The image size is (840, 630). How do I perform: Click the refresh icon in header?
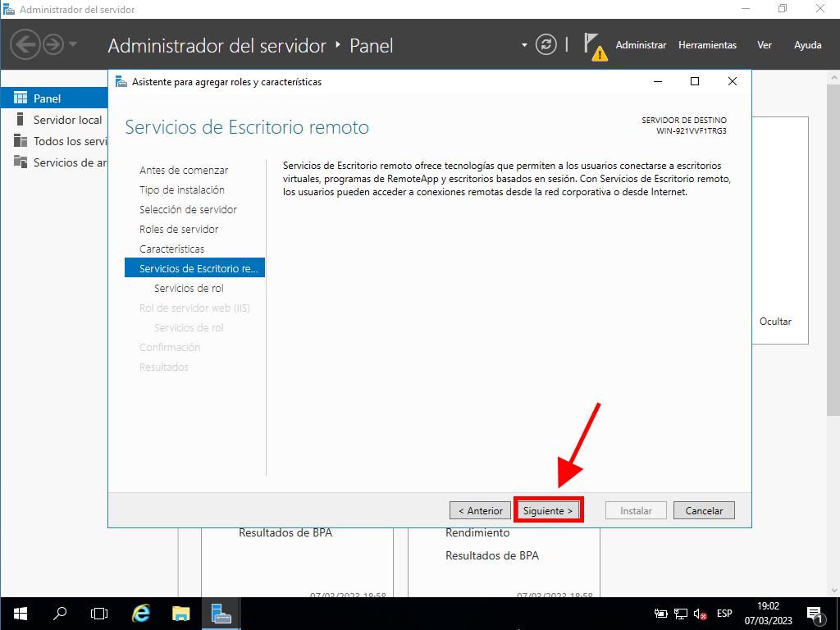coord(546,45)
